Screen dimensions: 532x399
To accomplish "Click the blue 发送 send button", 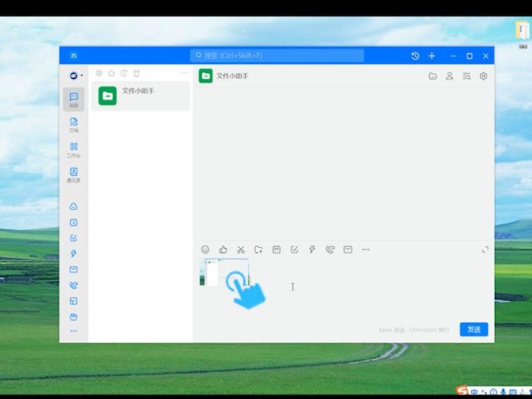I will pyautogui.click(x=474, y=329).
